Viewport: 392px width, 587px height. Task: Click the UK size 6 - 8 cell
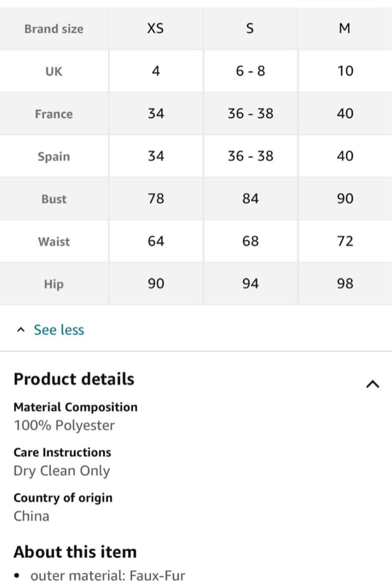250,71
